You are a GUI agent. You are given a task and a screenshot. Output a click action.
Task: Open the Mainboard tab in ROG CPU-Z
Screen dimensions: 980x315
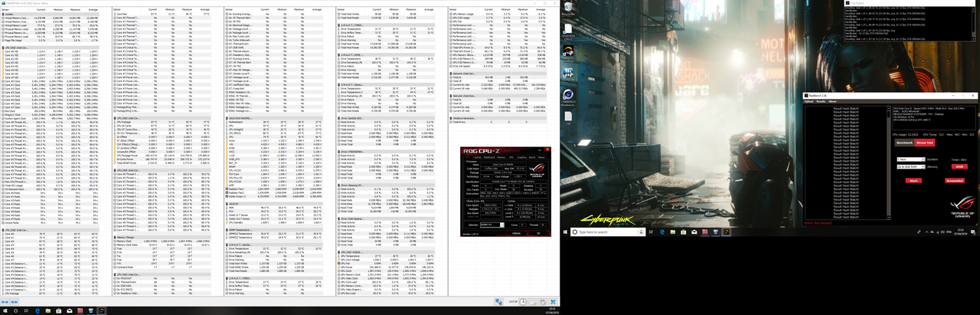tap(488, 157)
